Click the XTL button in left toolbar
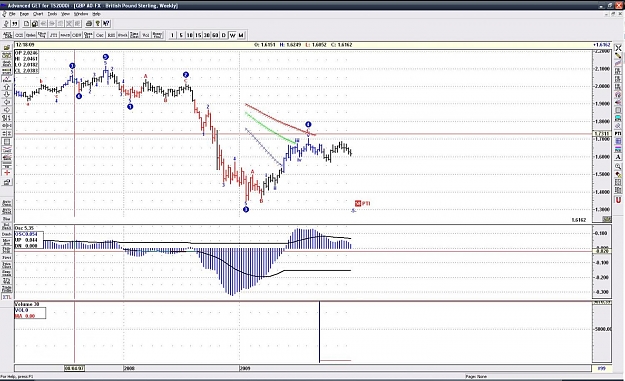This screenshot has height=381, width=625. (x=7, y=297)
